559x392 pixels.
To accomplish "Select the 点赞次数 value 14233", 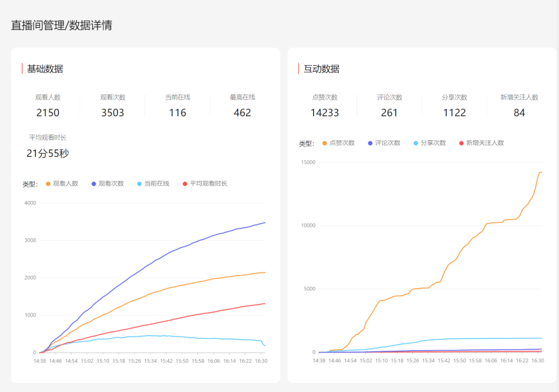I will [325, 113].
